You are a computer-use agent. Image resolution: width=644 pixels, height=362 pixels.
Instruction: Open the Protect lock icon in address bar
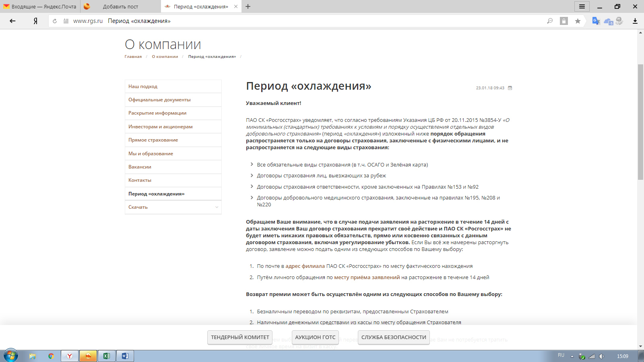[564, 21]
